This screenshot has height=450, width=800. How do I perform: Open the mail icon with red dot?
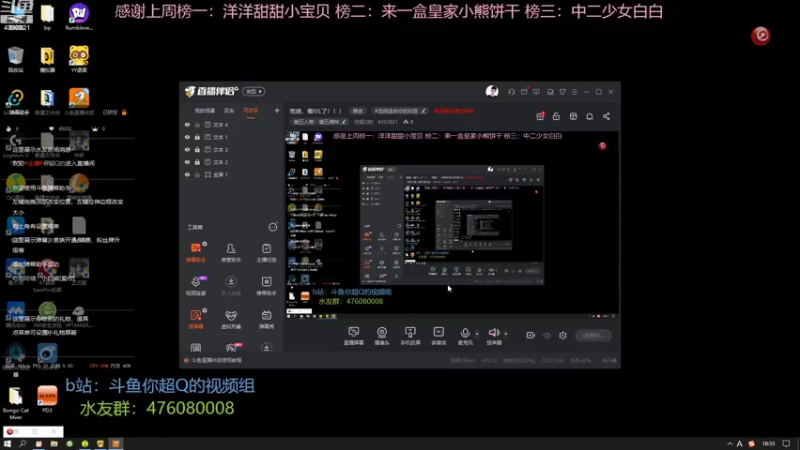pyautogui.click(x=524, y=92)
